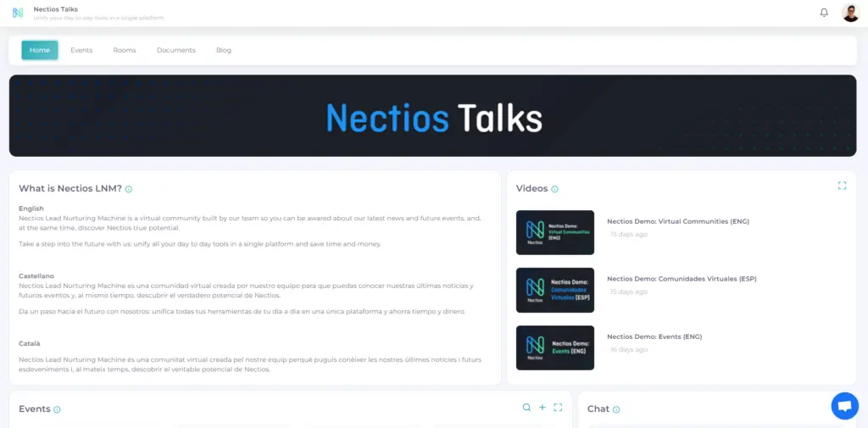The width and height of the screenshot is (868, 428).
Task: Open Nectios Demo: Comunidades Virtuales (ESP) title
Action: (x=682, y=279)
